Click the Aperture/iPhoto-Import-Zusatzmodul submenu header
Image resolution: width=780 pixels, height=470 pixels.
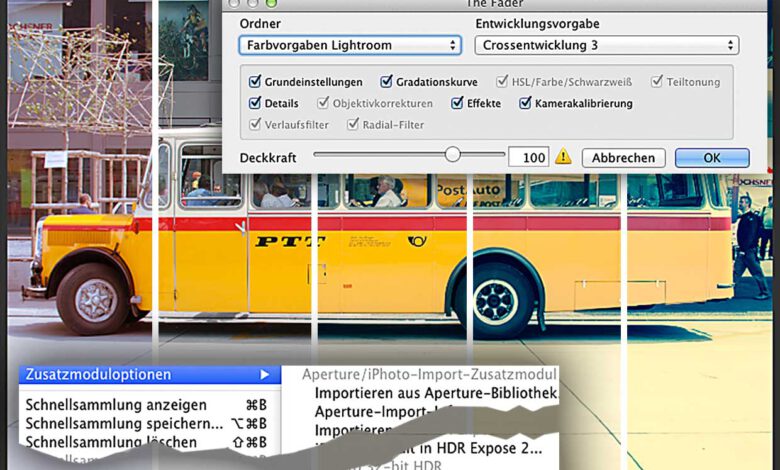tap(429, 374)
